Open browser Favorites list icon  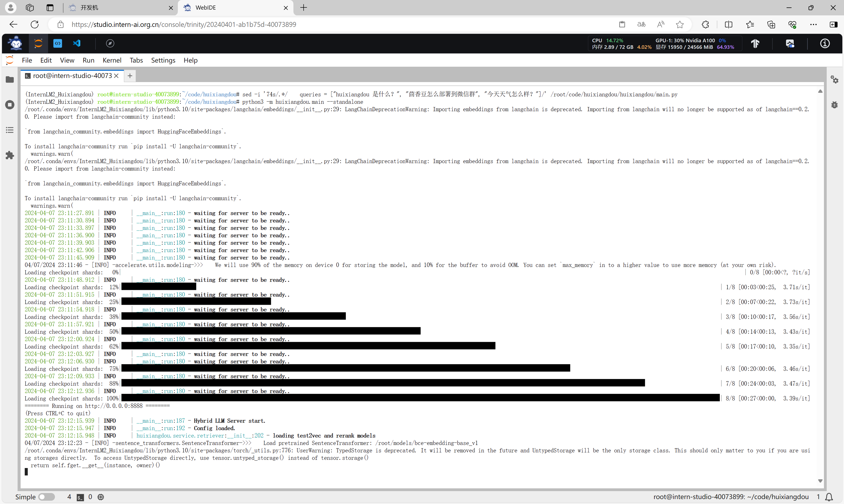pyautogui.click(x=750, y=24)
